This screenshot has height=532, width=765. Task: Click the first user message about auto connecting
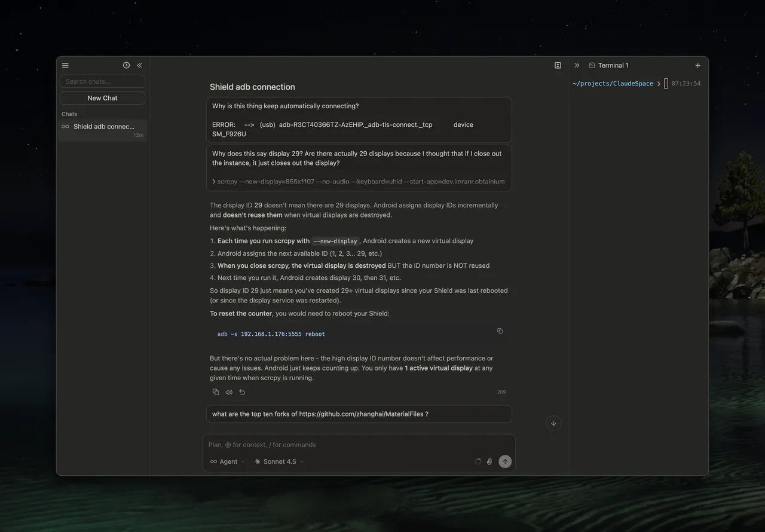click(x=359, y=120)
